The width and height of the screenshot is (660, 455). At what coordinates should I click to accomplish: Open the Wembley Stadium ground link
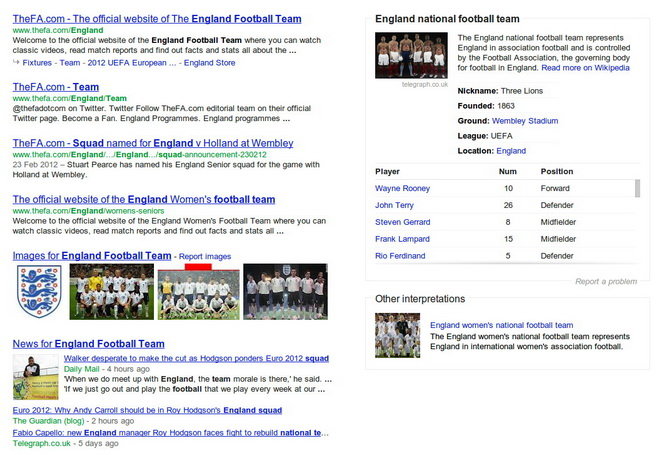525,121
